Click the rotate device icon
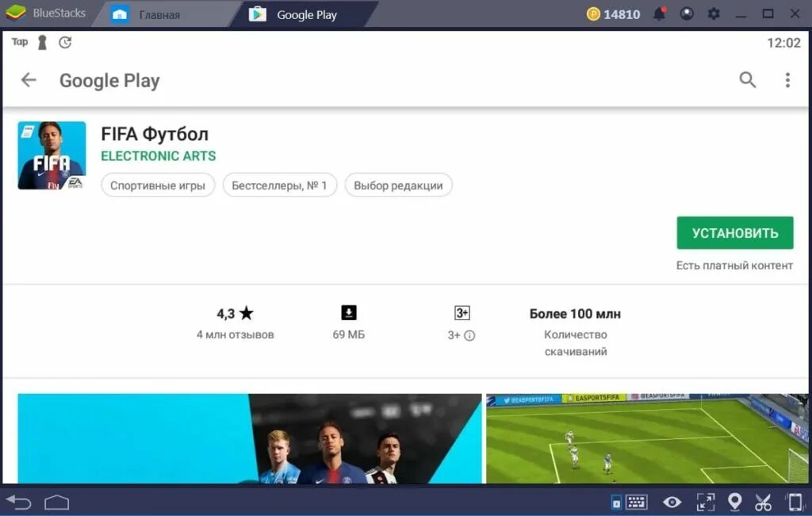The image size is (812, 516). pyautogui.click(x=795, y=502)
